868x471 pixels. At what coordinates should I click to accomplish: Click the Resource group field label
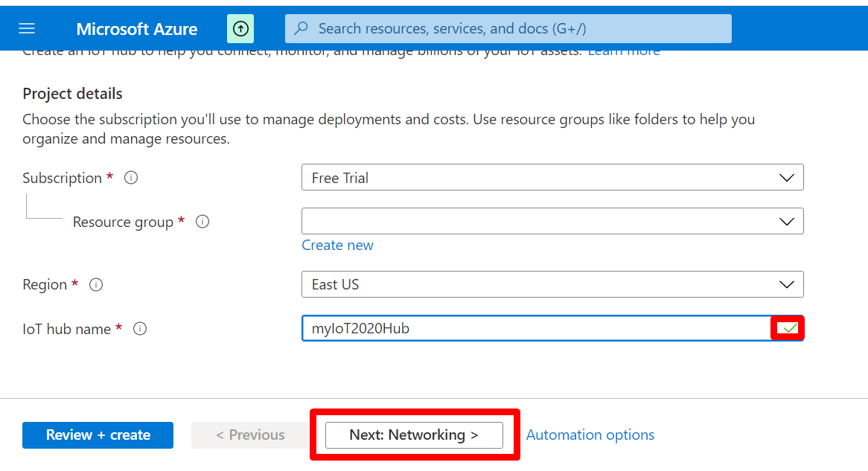coord(123,222)
